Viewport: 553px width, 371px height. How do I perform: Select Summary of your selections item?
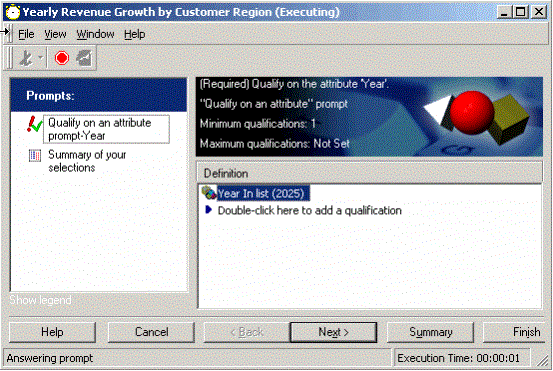[87, 161]
